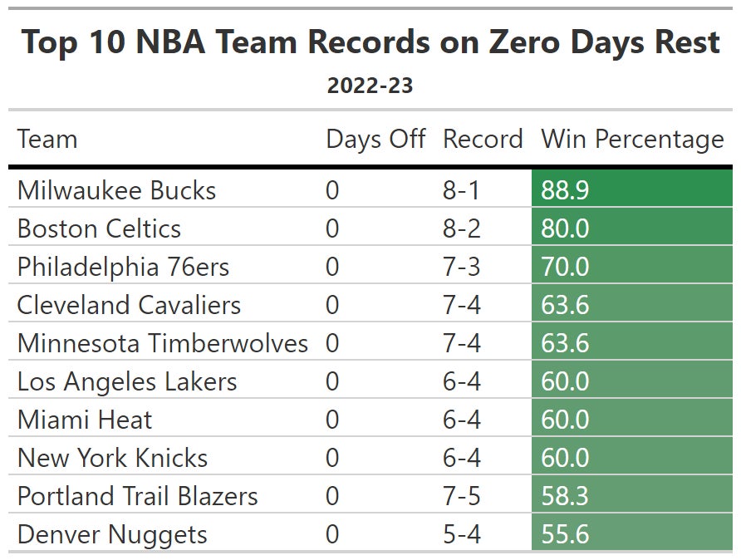Click the Minnesota Timberwolves team cell
This screenshot has height=560, width=741.
coord(163,343)
